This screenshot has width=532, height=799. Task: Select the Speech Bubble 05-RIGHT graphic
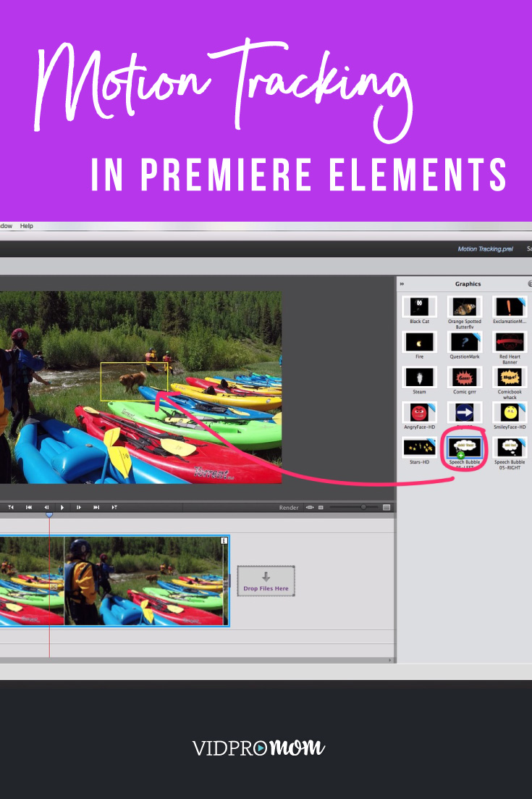click(510, 448)
